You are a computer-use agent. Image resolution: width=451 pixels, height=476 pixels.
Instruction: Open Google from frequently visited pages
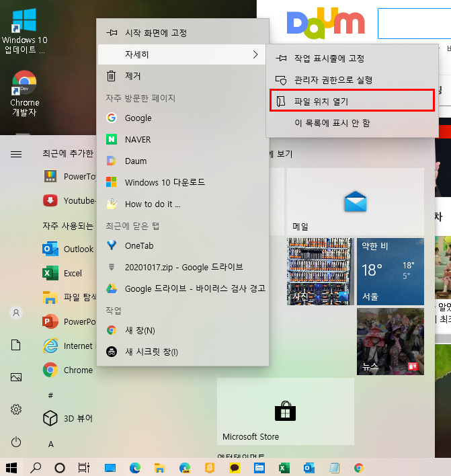183,118
